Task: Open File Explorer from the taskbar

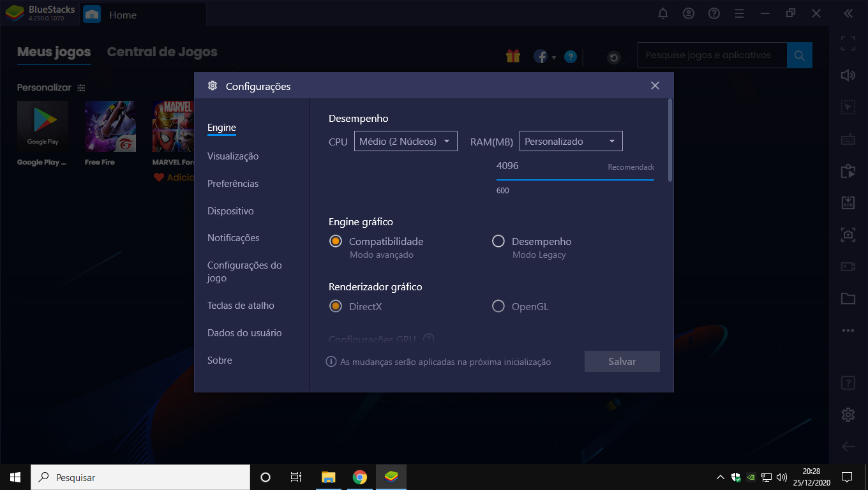Action: pyautogui.click(x=329, y=477)
